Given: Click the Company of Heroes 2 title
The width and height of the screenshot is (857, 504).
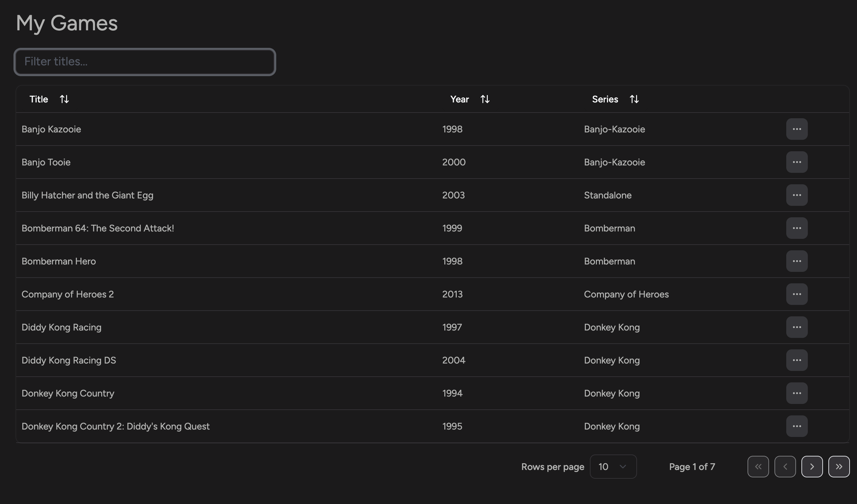Looking at the screenshot, I should point(68,294).
